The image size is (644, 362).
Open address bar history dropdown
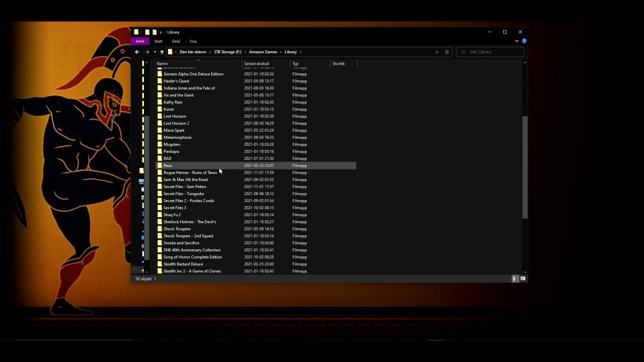point(437,52)
